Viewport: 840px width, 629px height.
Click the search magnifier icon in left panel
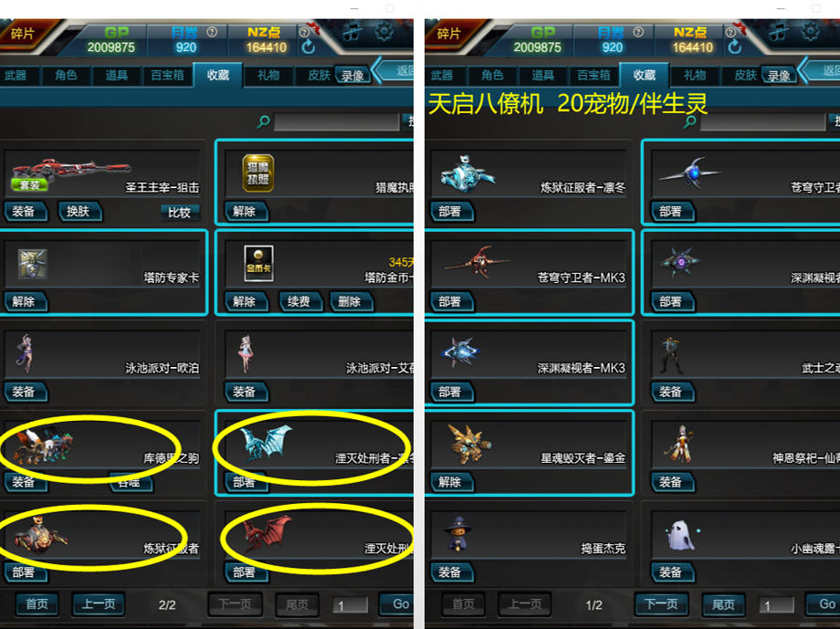click(x=263, y=121)
